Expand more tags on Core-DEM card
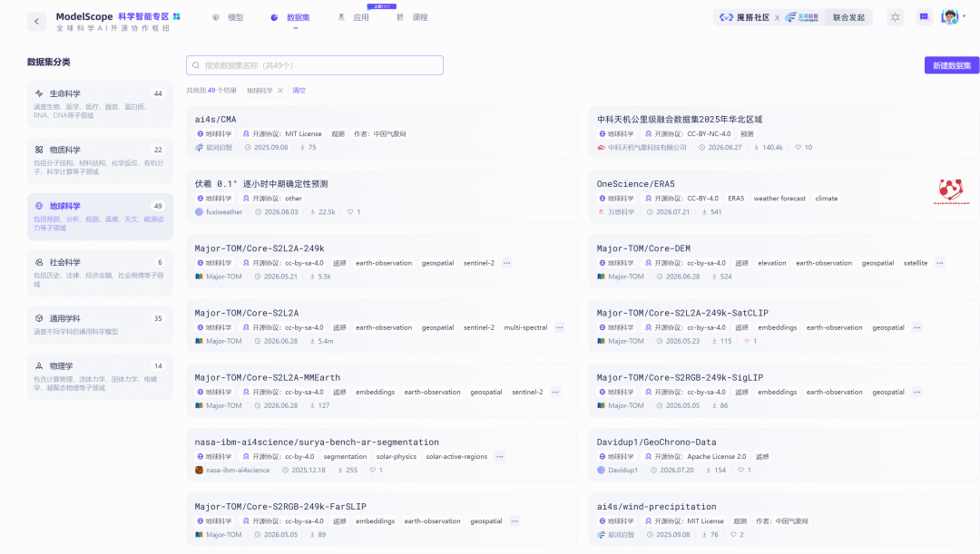 (939, 263)
